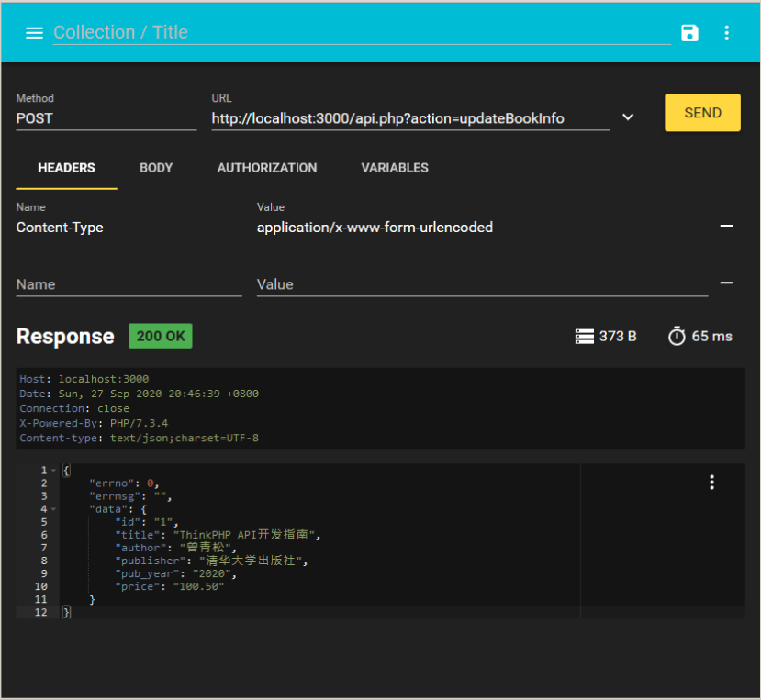
Task: Click the "author" JSON line
Action: [175, 548]
